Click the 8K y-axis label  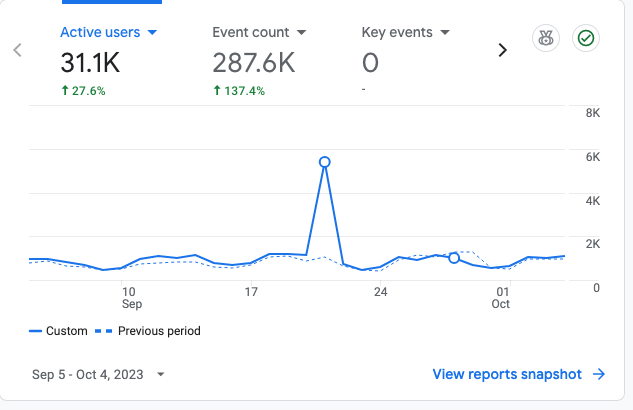pyautogui.click(x=593, y=113)
